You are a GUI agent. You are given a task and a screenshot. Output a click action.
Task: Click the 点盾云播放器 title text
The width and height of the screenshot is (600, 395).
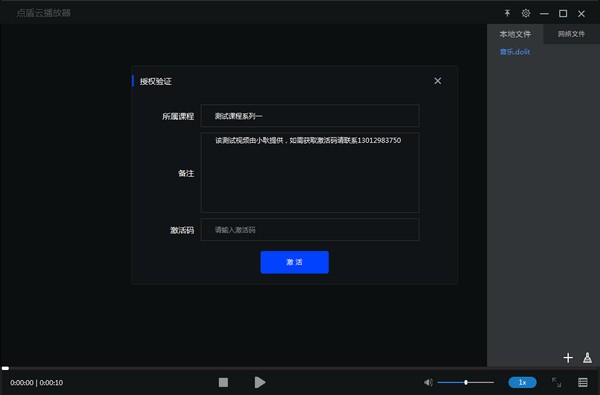(43, 13)
